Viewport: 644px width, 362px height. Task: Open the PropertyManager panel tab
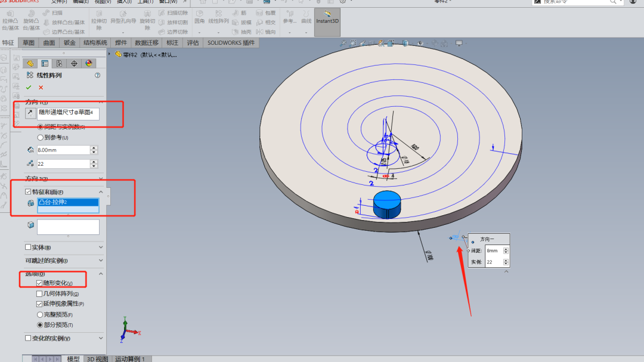click(x=45, y=63)
